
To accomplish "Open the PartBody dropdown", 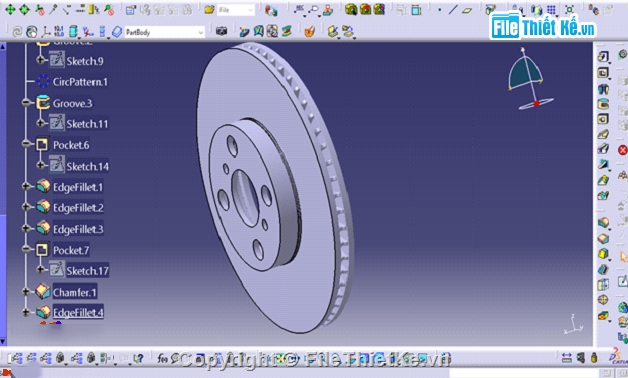I will [201, 32].
